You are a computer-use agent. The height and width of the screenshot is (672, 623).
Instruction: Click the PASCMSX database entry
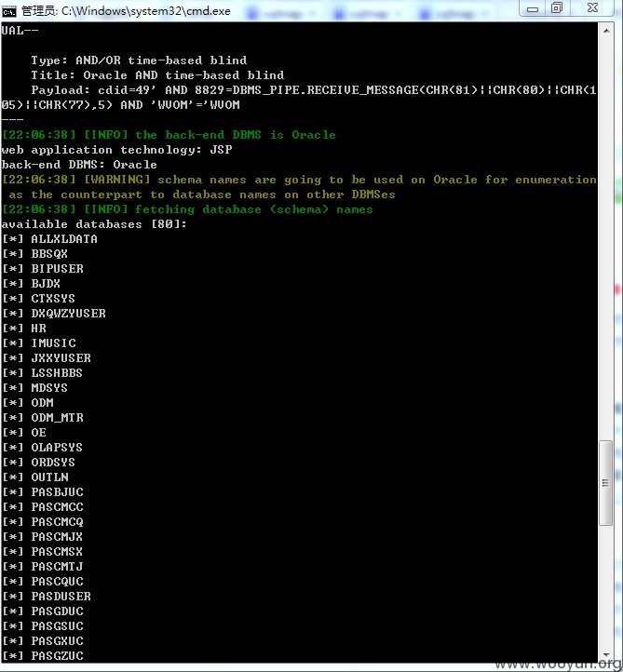(42, 552)
